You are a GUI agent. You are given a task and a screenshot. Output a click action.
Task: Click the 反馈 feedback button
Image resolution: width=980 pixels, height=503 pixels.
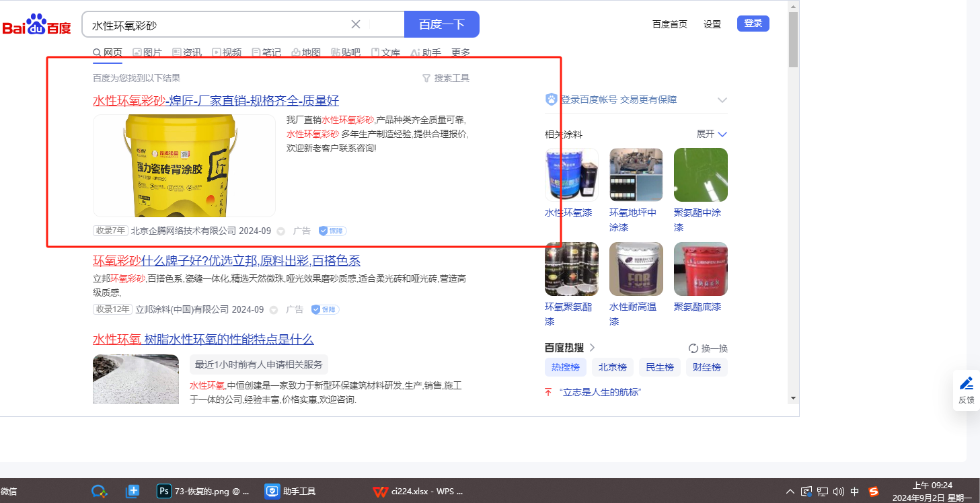[x=967, y=390]
